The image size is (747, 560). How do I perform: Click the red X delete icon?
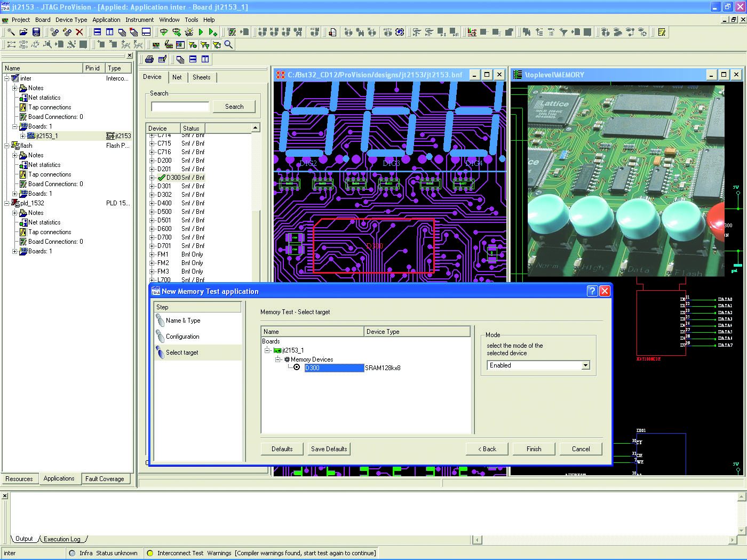(80, 33)
